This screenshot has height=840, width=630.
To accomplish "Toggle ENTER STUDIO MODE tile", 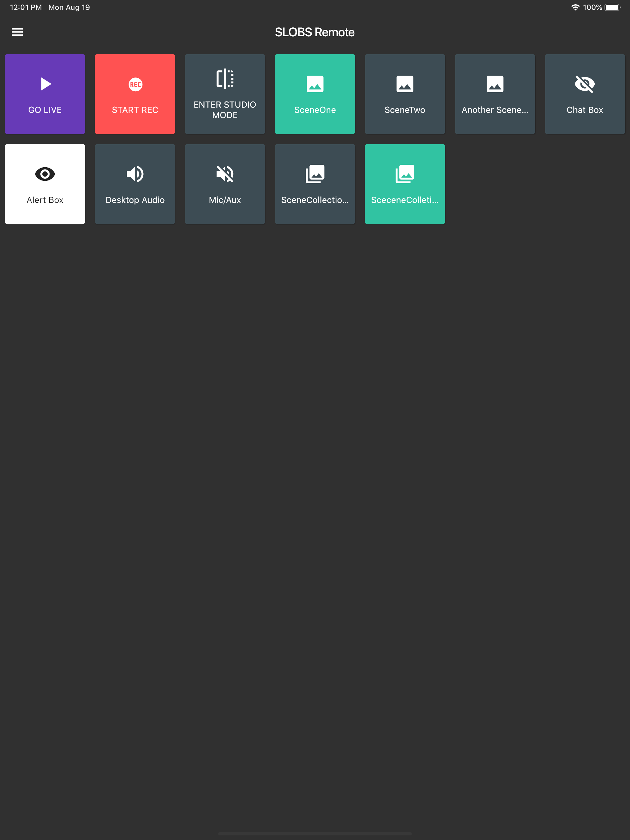I will pyautogui.click(x=225, y=94).
